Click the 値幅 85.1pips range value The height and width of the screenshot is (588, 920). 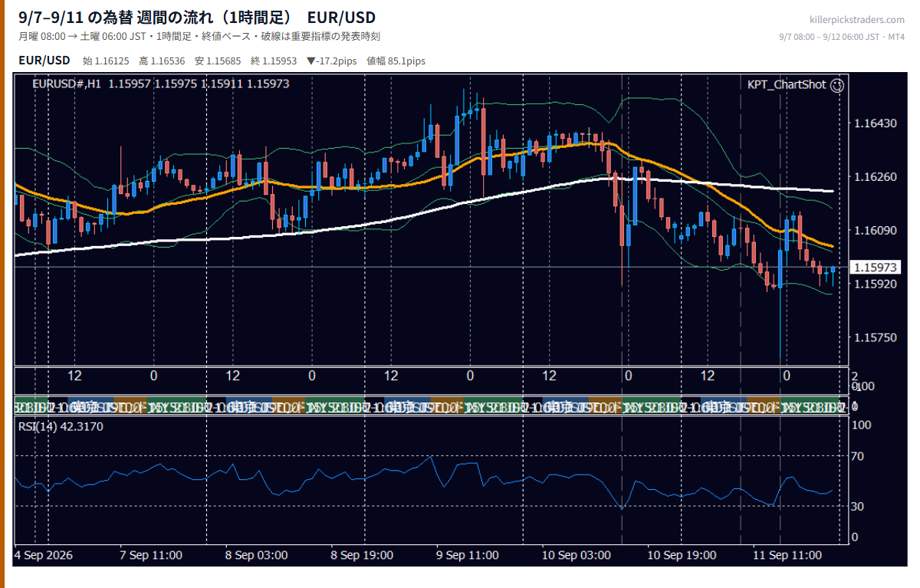point(396,61)
